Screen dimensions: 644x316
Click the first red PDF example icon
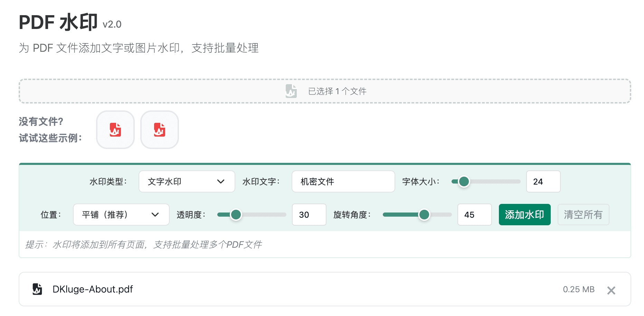(115, 130)
